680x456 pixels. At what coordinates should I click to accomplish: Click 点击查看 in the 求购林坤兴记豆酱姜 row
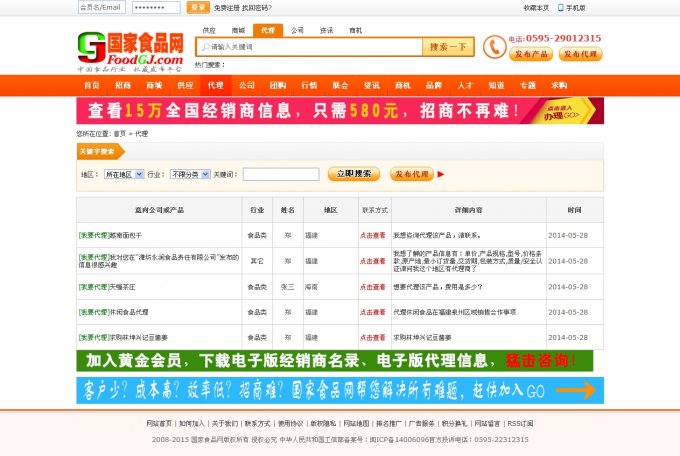373,337
